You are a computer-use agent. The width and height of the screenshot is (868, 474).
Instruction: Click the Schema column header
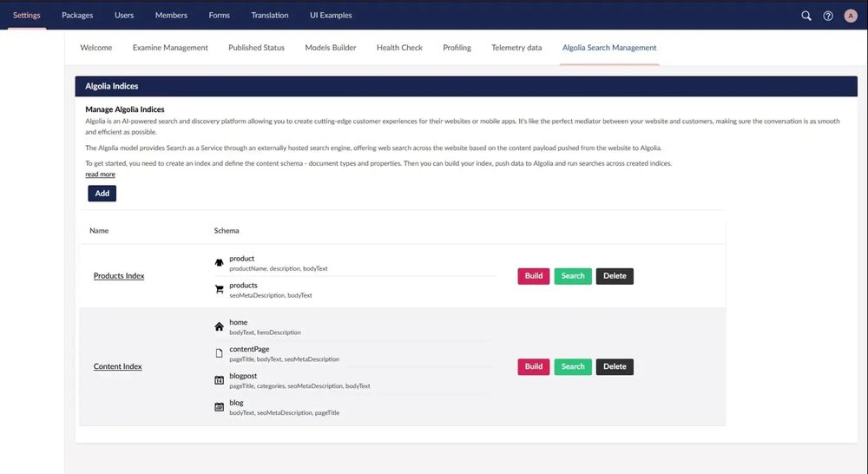click(x=227, y=230)
